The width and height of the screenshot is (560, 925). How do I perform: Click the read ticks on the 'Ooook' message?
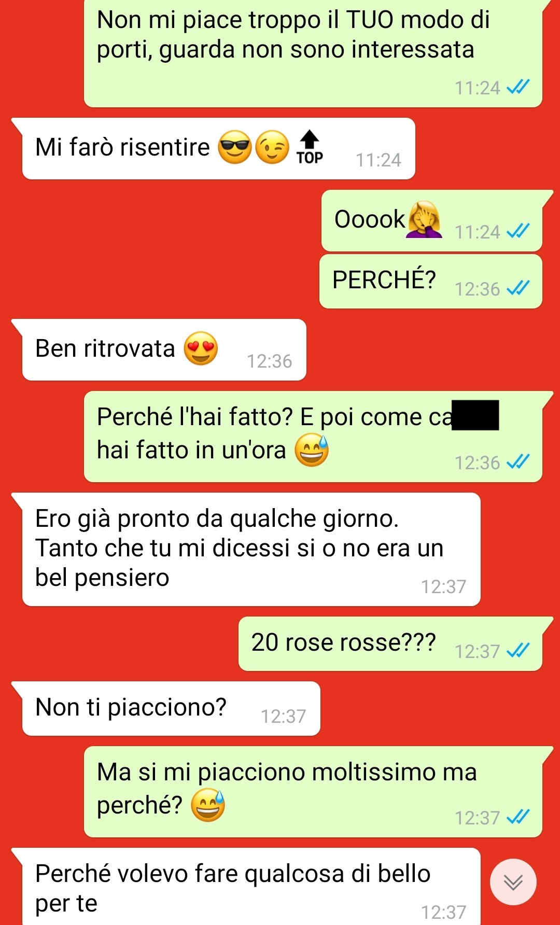coord(518,231)
